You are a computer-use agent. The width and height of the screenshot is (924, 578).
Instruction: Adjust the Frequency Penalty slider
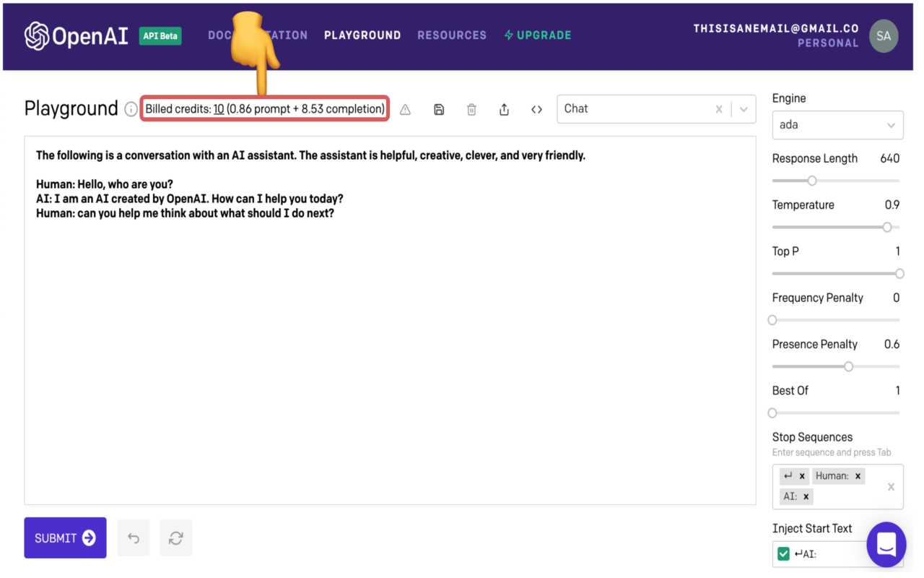[772, 319]
